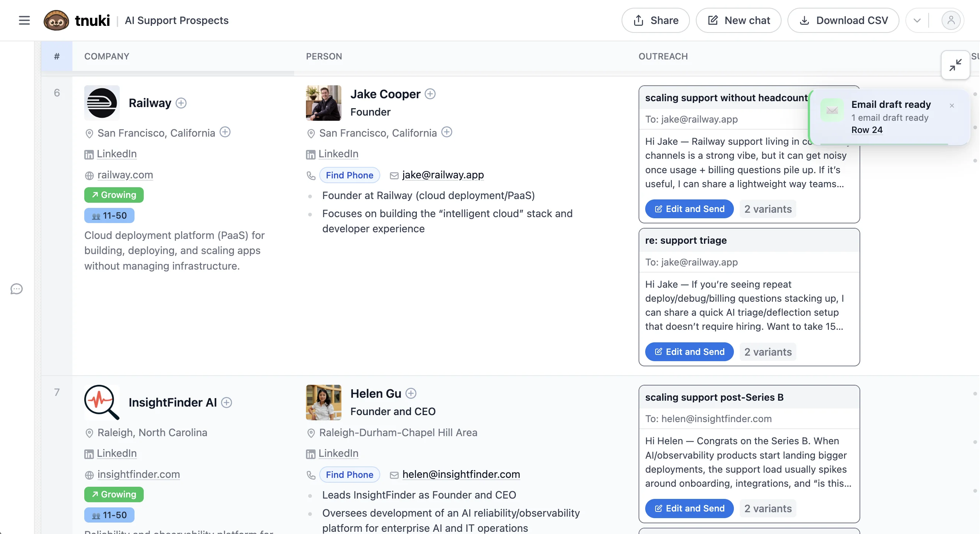
Task: Click Find Phone for Helen Gu
Action: click(x=349, y=474)
